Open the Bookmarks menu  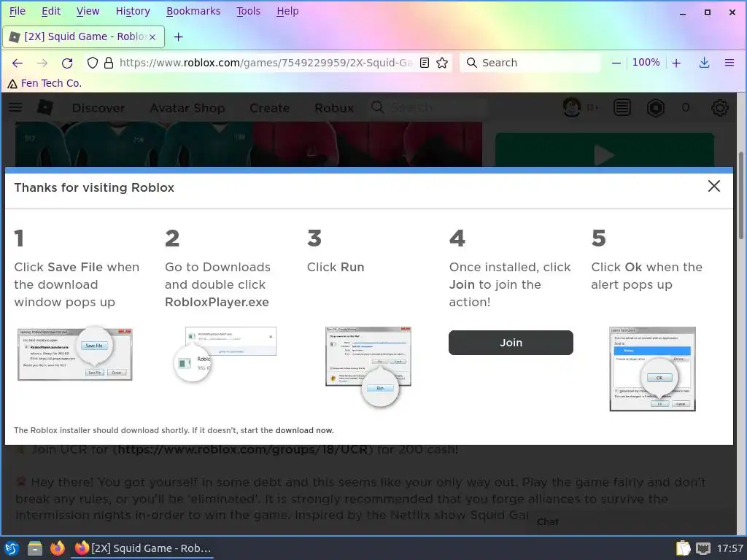pyautogui.click(x=193, y=11)
